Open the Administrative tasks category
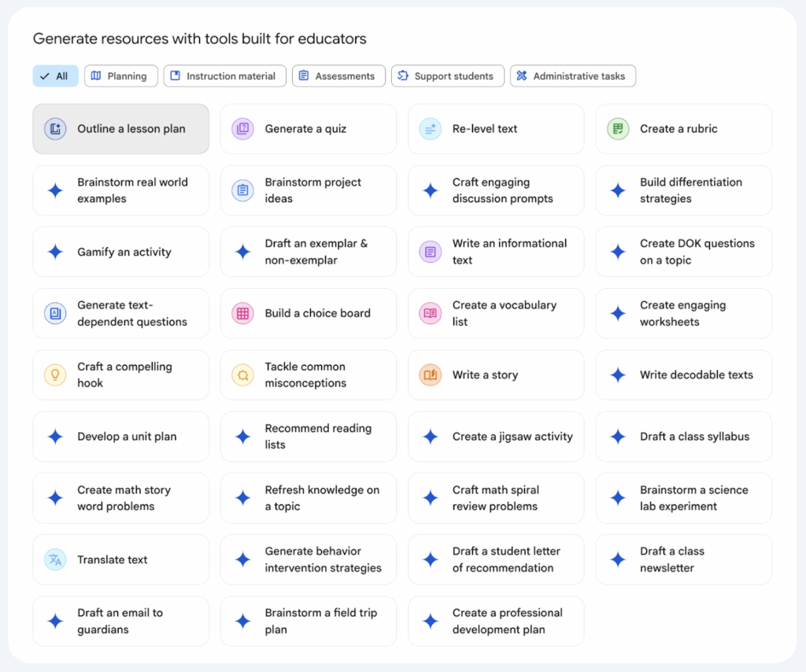The width and height of the screenshot is (806, 672). (572, 76)
